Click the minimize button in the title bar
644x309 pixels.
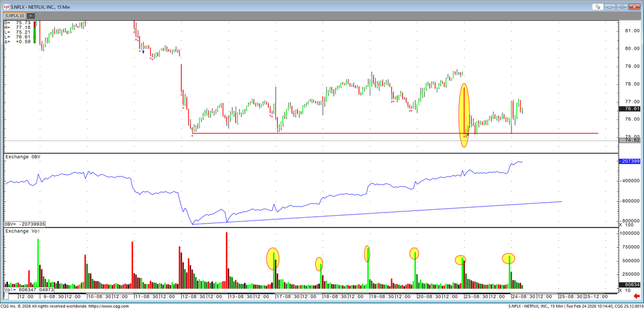point(610,6)
